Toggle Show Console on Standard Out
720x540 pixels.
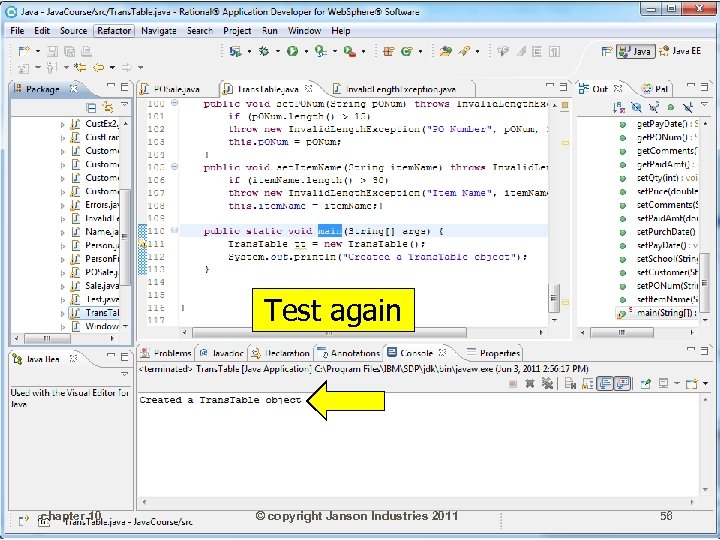click(605, 383)
